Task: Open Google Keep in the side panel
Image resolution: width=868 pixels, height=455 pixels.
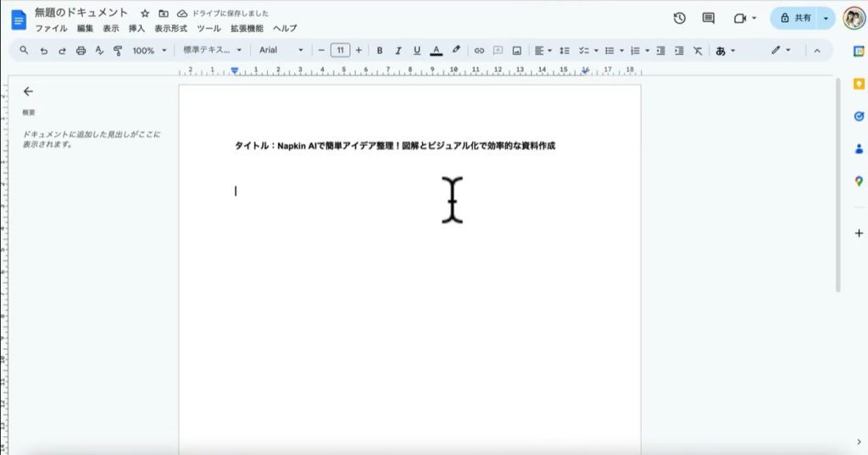Action: pos(858,83)
